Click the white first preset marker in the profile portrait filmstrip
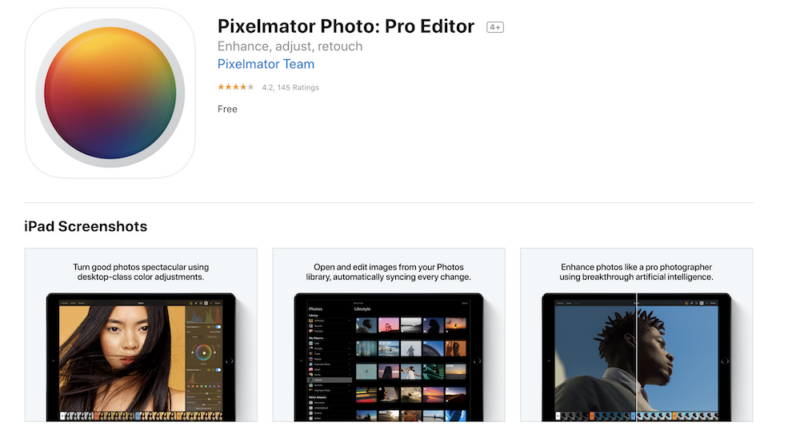Viewport: 800px width, 442px height. (x=558, y=416)
